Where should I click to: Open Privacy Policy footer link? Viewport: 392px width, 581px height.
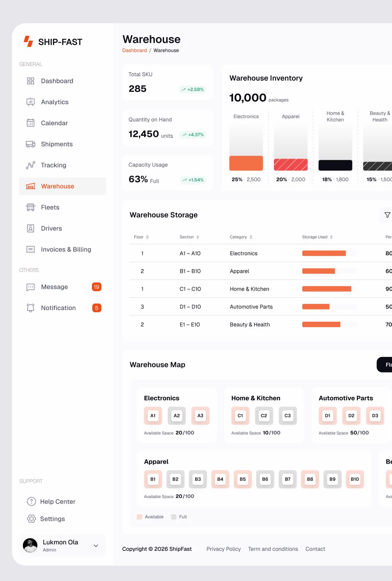point(224,549)
